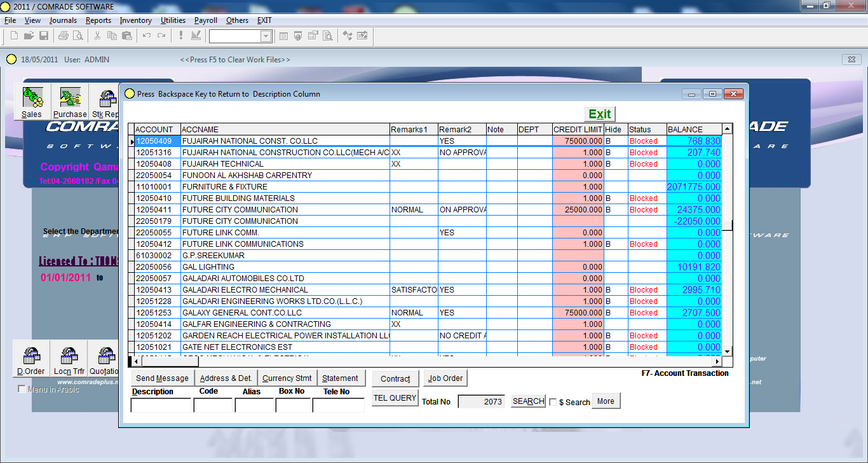Toggle the Menu in Arabic checkbox

[x=22, y=388]
